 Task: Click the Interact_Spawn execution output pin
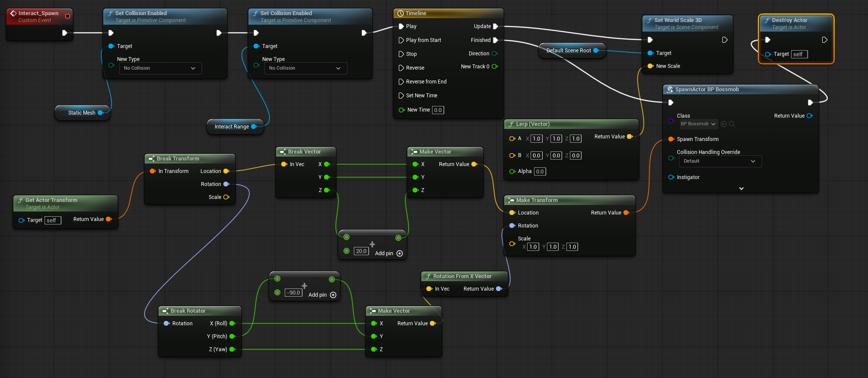tap(65, 33)
